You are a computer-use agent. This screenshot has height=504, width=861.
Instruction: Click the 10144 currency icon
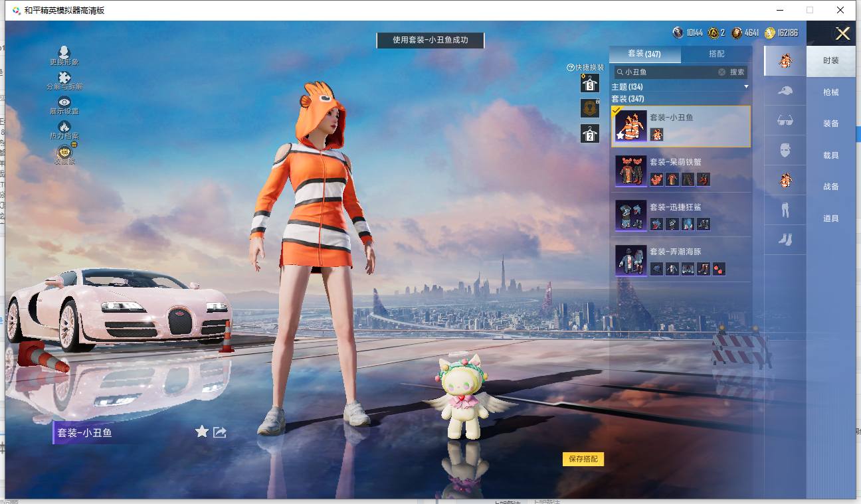pos(678,33)
